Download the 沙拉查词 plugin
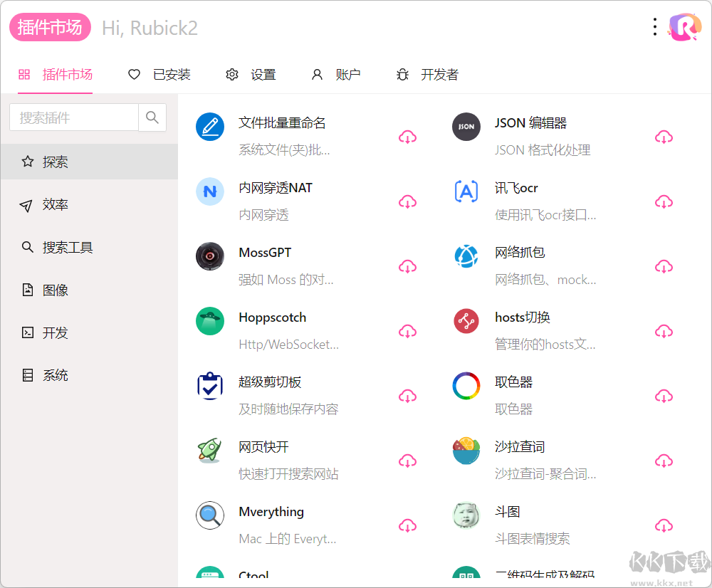Screen dimensions: 712x588 coord(664,461)
